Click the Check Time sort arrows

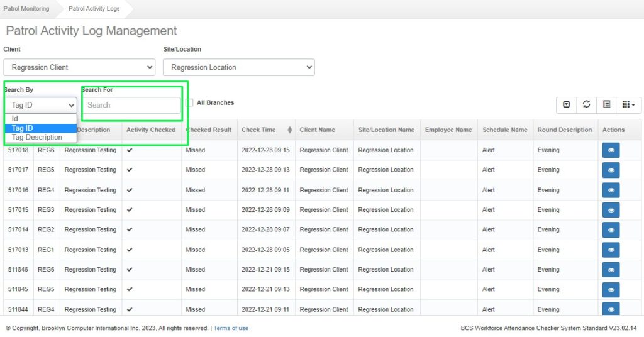click(x=289, y=130)
